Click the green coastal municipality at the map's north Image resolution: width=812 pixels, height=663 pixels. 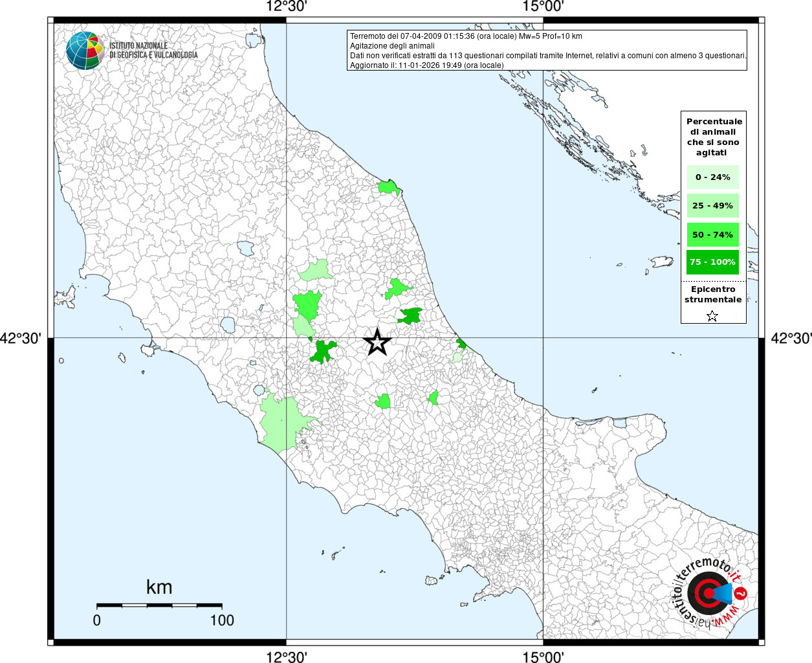[x=389, y=188]
